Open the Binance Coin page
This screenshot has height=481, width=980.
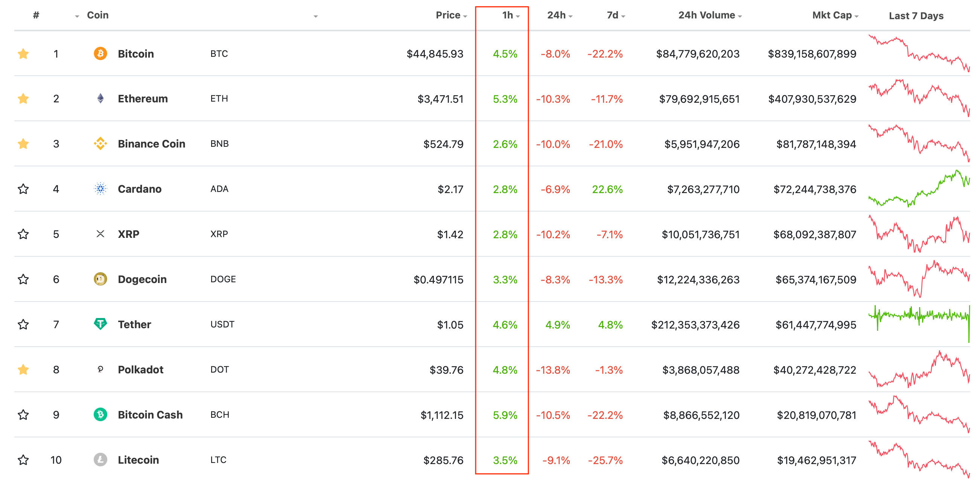click(x=151, y=144)
